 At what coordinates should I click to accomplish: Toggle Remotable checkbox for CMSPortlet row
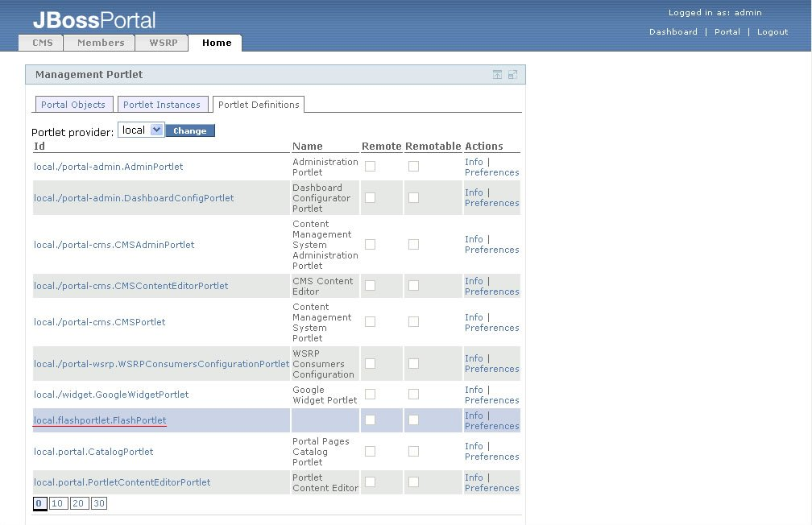coord(413,322)
